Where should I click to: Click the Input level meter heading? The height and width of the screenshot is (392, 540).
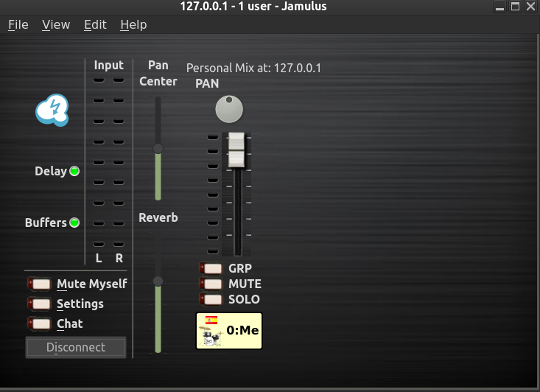[x=109, y=65]
